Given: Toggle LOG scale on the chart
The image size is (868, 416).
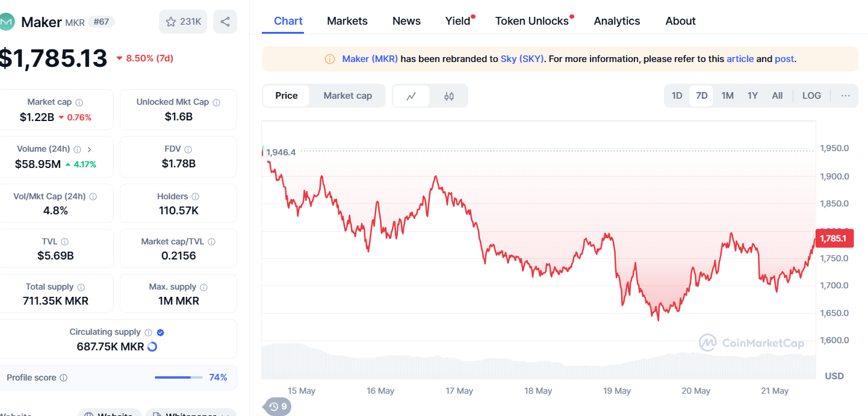Looking at the screenshot, I should pos(811,96).
